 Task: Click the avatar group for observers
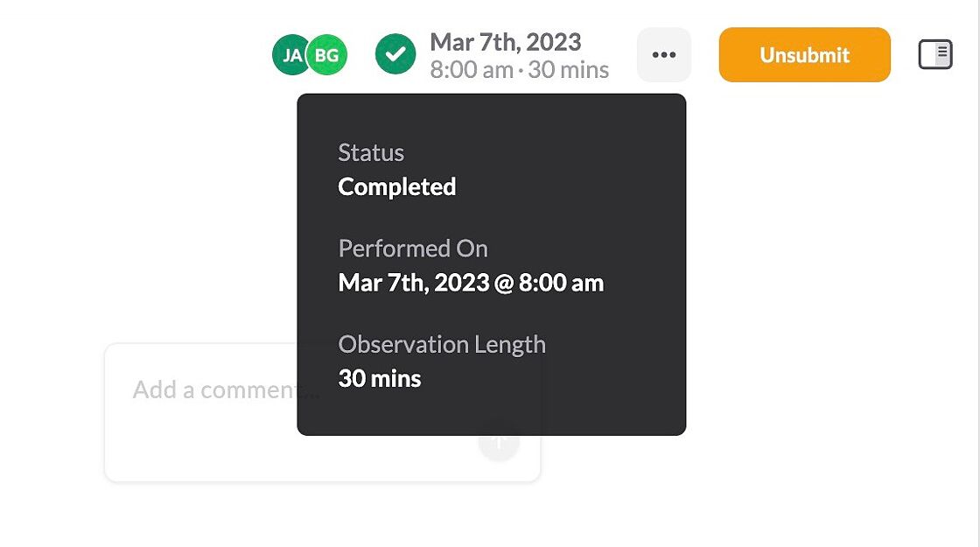tap(309, 54)
